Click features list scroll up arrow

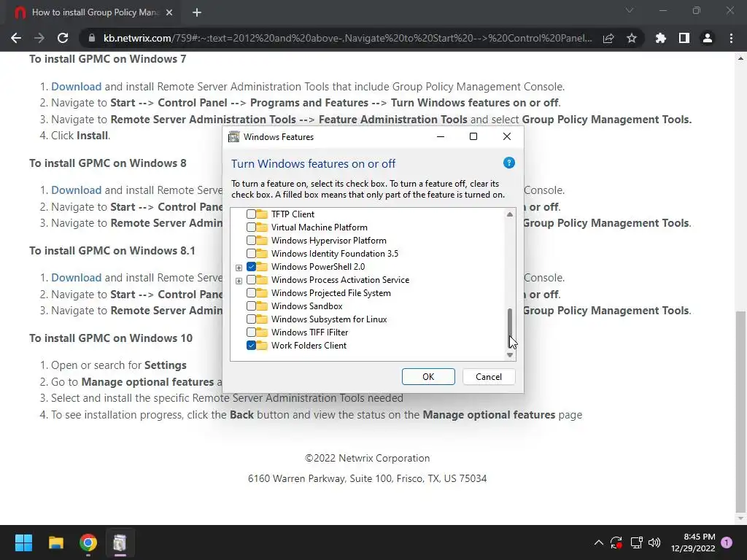(x=510, y=214)
